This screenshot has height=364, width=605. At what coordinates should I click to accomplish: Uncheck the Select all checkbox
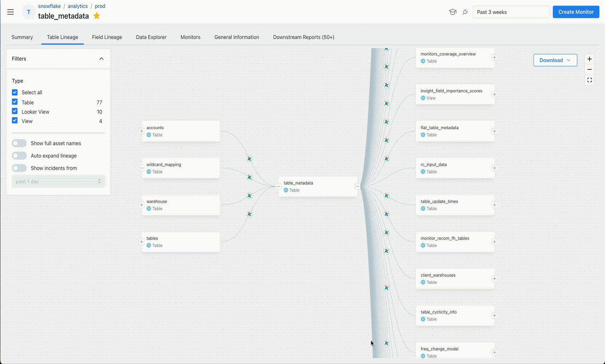[x=15, y=92]
